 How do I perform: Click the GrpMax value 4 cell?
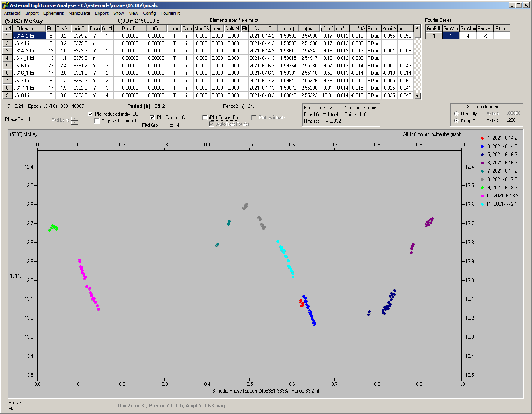point(468,36)
